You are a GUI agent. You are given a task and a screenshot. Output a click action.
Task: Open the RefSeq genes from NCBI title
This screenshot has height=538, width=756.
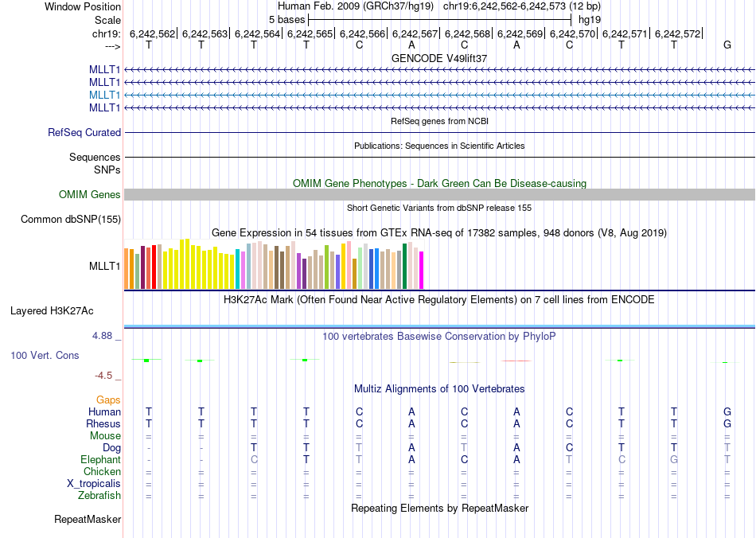click(x=439, y=121)
